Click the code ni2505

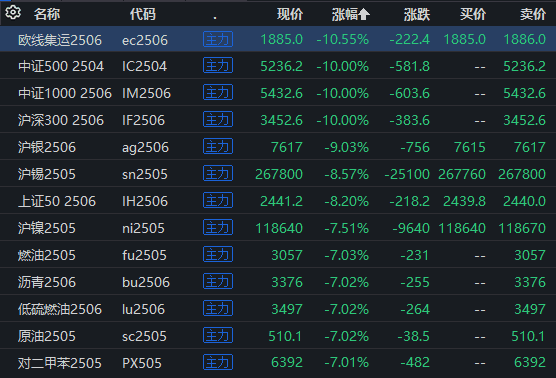pyautogui.click(x=143, y=228)
